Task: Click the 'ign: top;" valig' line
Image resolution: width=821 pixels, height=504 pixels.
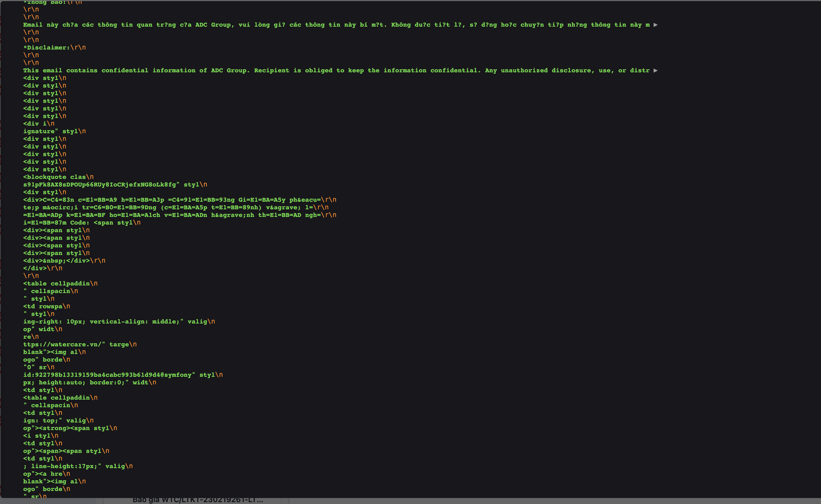Action: click(x=53, y=421)
